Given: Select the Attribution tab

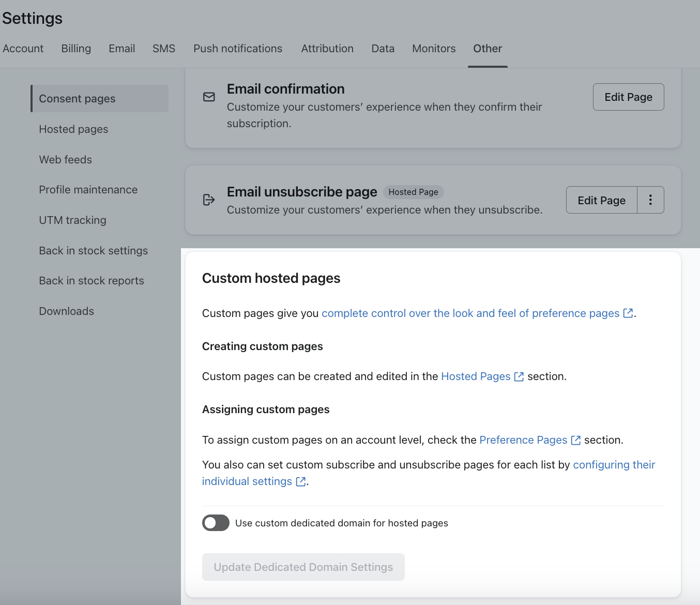Looking at the screenshot, I should pyautogui.click(x=327, y=48).
